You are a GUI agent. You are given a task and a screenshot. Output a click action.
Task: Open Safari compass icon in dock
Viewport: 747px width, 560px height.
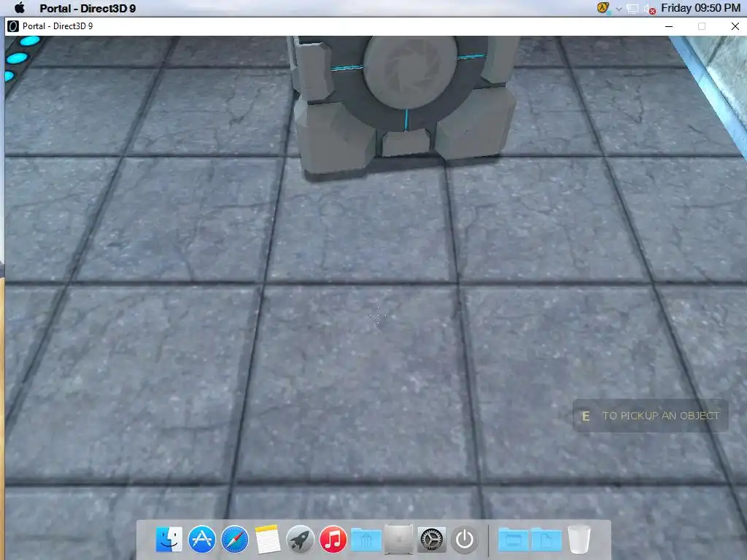[x=234, y=540]
